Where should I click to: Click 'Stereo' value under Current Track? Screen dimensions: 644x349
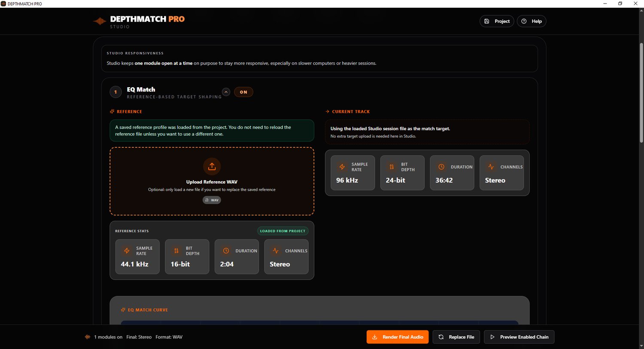[495, 181]
